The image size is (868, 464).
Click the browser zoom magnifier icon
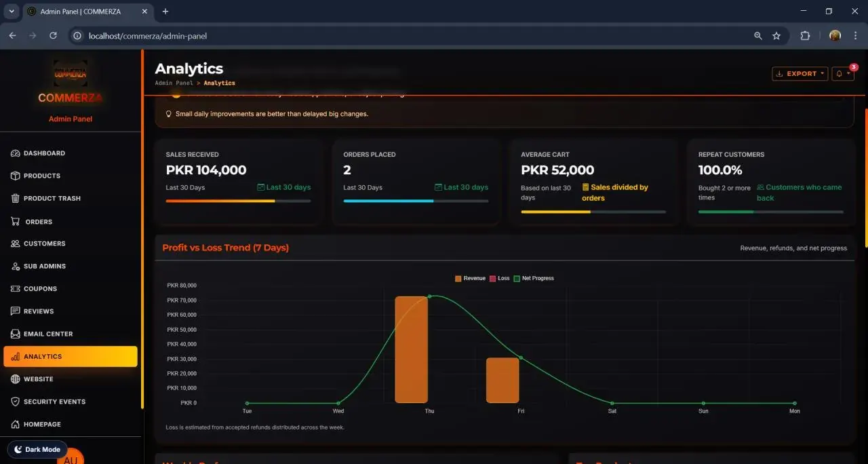click(758, 36)
